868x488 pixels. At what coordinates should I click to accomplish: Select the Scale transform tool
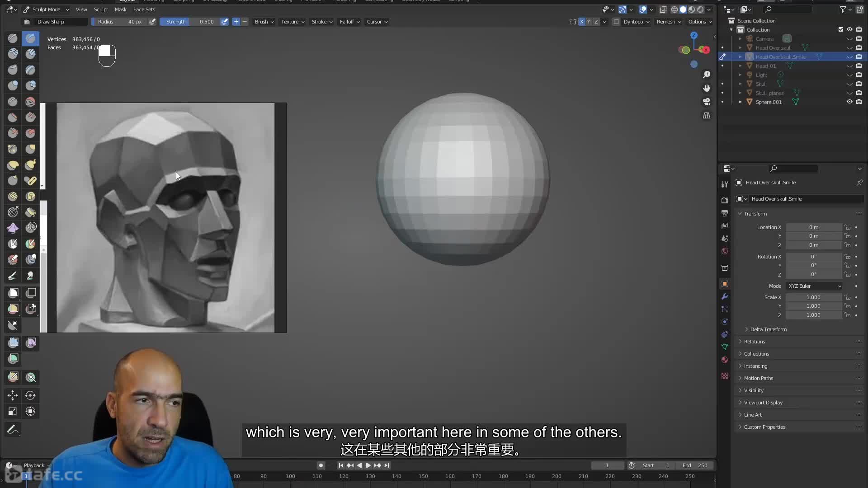point(13,411)
